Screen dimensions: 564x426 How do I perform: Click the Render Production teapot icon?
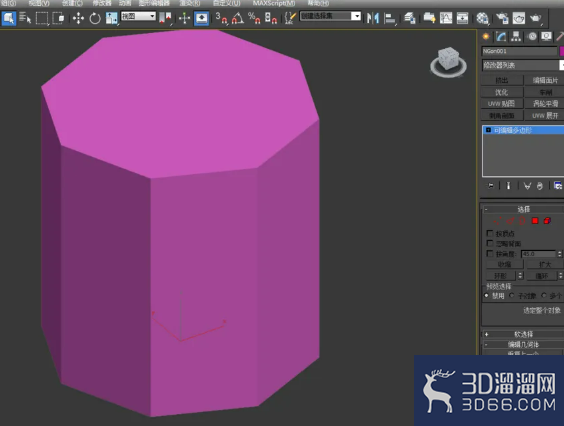(x=536, y=18)
